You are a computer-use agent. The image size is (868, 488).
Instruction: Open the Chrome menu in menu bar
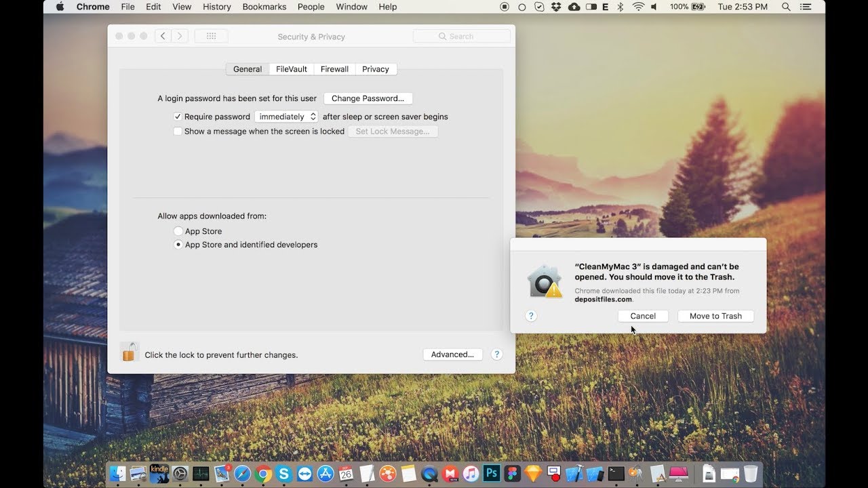click(93, 7)
